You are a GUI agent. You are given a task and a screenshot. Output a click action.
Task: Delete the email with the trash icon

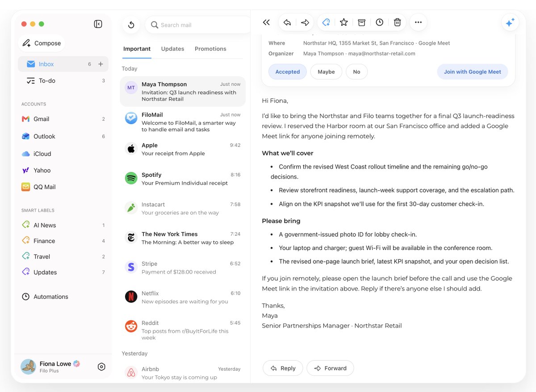pyautogui.click(x=398, y=22)
